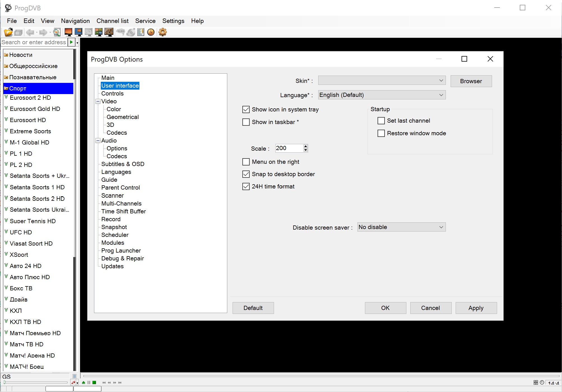Open the Disable screen saver dropdown
The width and height of the screenshot is (562, 392).
coord(401,227)
